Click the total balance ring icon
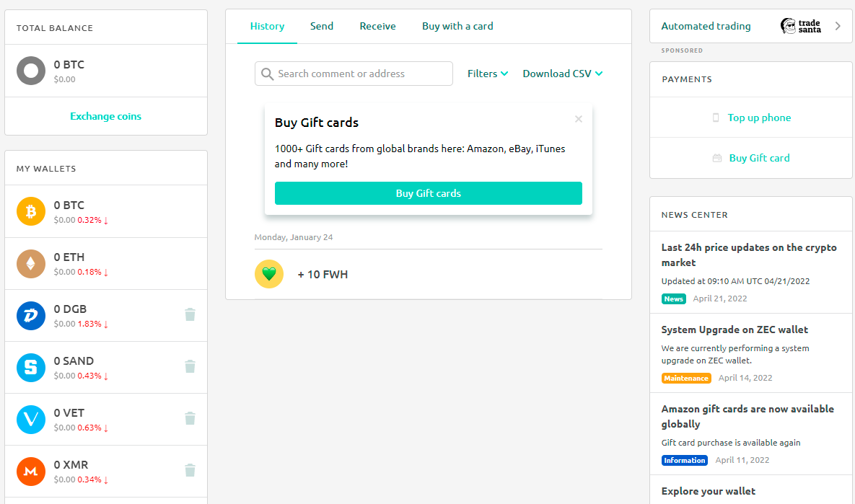 (x=31, y=71)
